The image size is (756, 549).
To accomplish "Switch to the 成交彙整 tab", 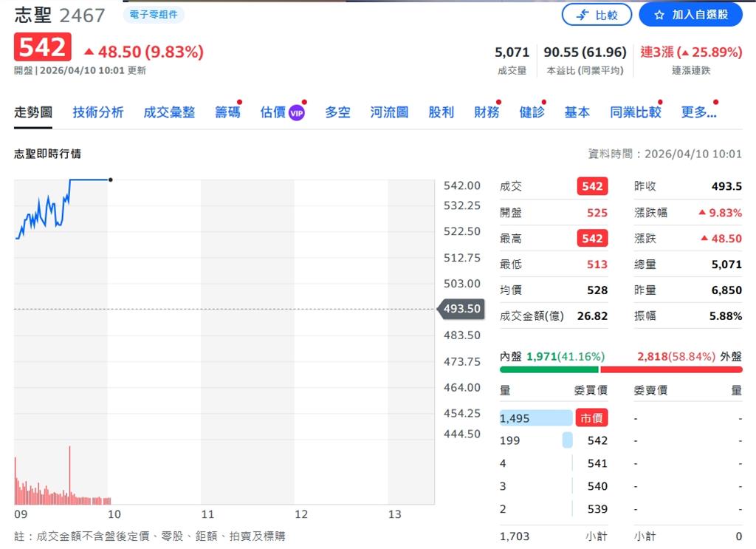I will click(169, 112).
